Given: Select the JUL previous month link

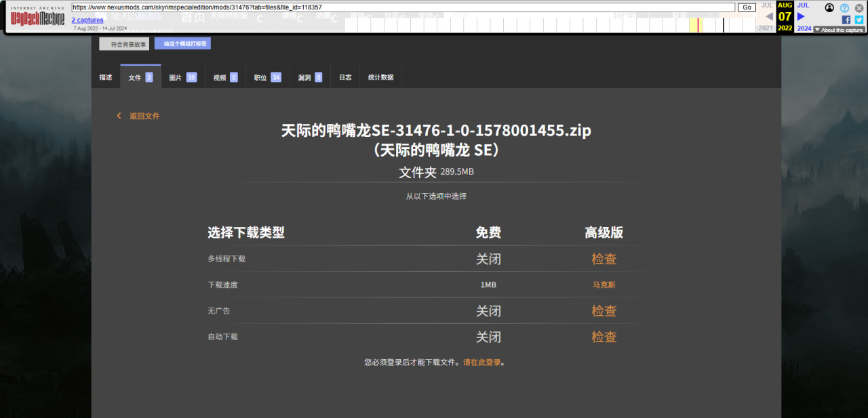Looking at the screenshot, I should point(767,5).
